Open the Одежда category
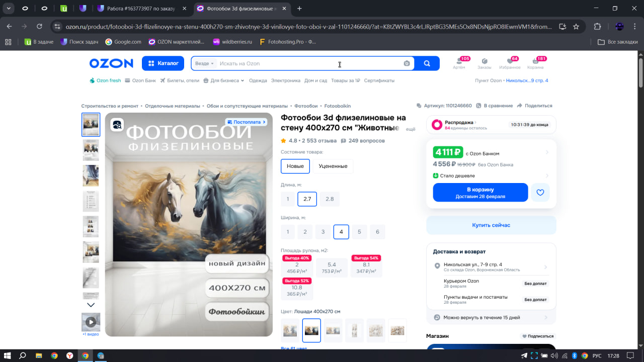This screenshot has width=644, height=362. pos(258,80)
